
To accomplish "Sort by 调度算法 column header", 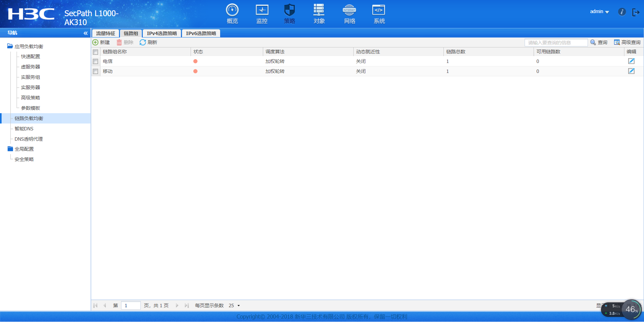I will click(308, 52).
